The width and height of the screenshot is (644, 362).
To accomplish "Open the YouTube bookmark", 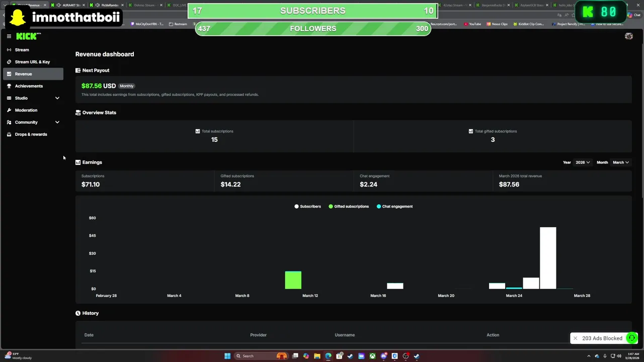I will coord(472,24).
